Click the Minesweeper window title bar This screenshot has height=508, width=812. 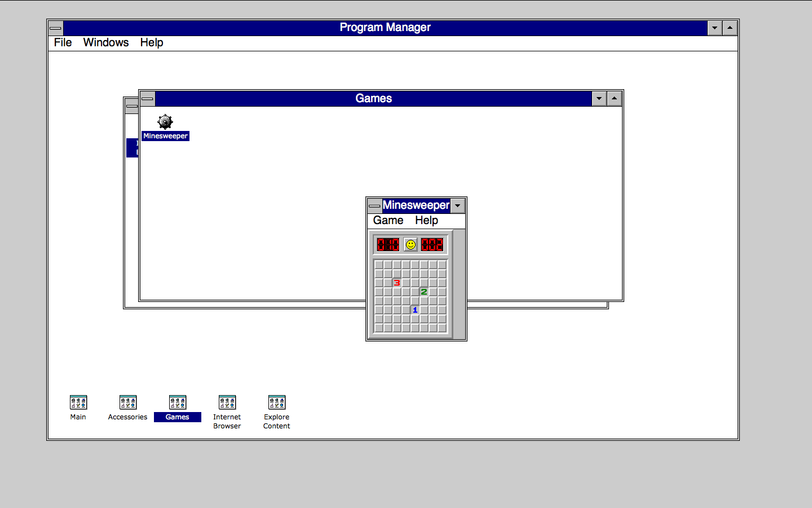pyautogui.click(x=416, y=205)
